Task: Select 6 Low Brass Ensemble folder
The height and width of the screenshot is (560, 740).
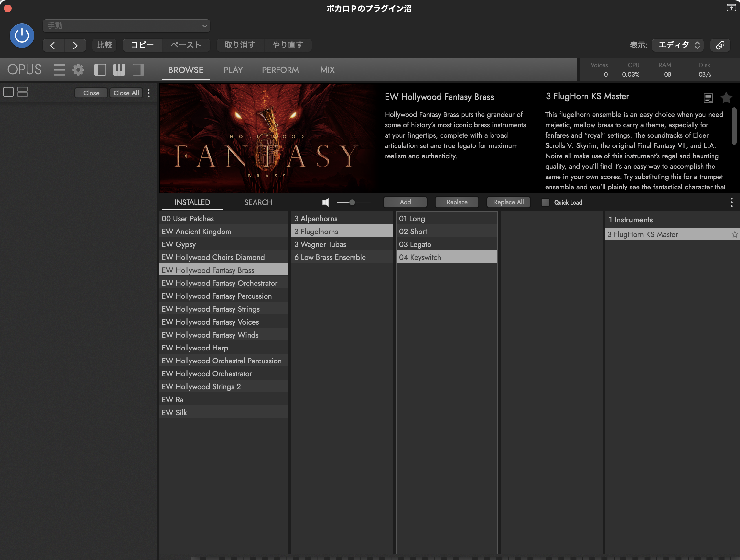Action: [x=342, y=257]
